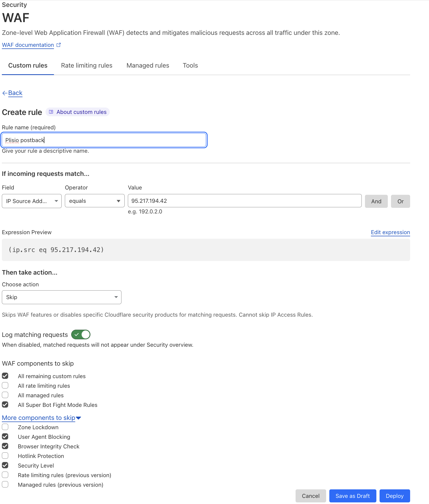This screenshot has height=504, width=429.
Task: Check Zone Lockdown option
Action: (x=5, y=427)
